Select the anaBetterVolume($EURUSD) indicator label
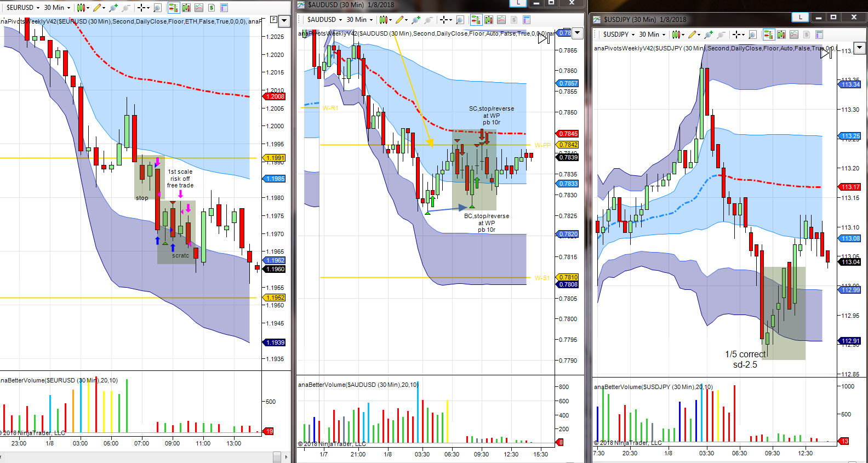 59,380
